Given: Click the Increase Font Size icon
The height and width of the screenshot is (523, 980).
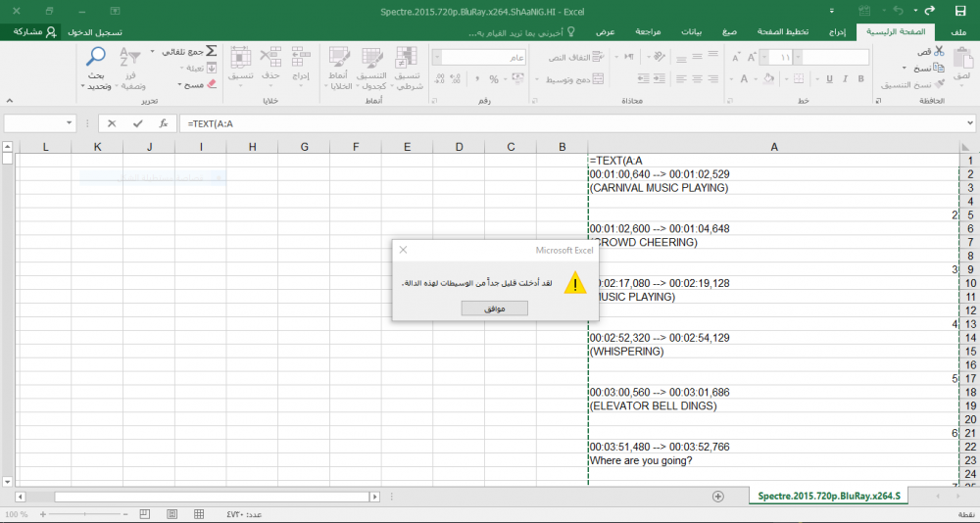Looking at the screenshot, I should pyautogui.click(x=753, y=58).
